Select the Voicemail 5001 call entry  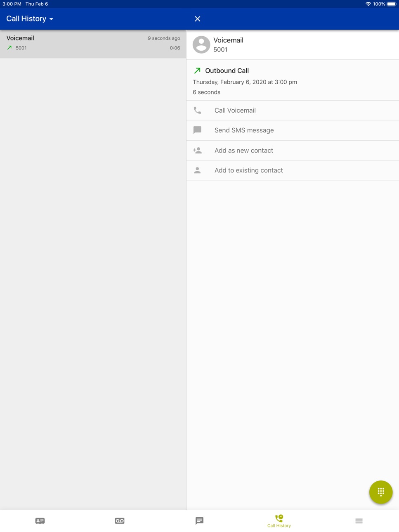pyautogui.click(x=93, y=43)
